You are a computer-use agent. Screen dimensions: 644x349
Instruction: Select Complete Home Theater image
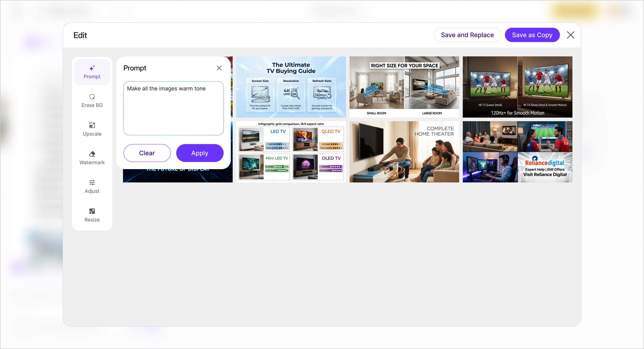coord(404,152)
